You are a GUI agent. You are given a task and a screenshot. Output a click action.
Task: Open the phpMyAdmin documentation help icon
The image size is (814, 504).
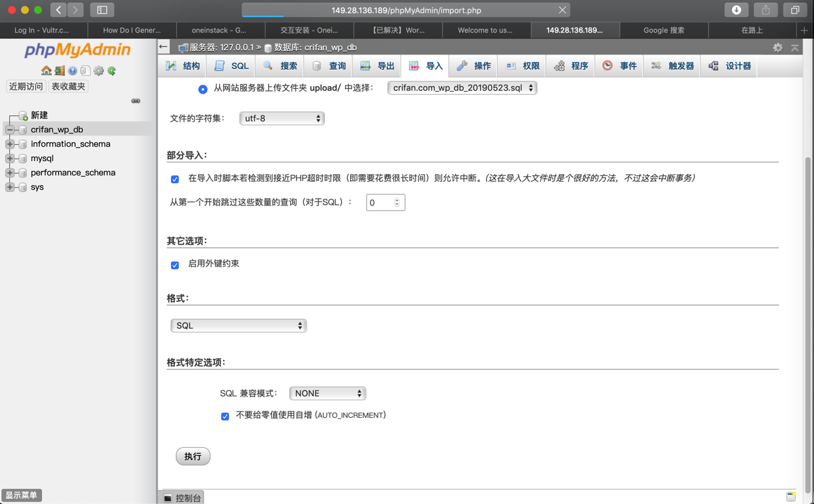coord(72,70)
